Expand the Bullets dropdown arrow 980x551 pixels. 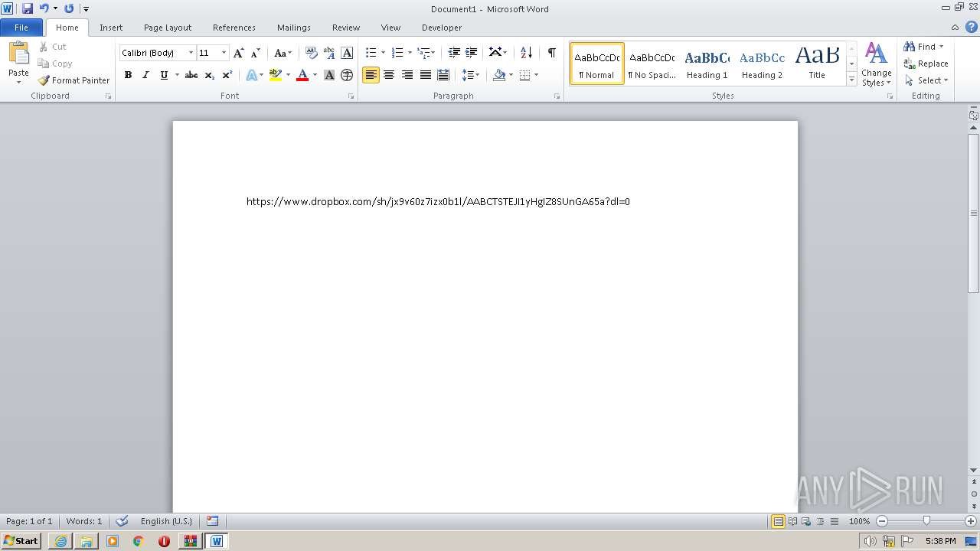pos(384,53)
